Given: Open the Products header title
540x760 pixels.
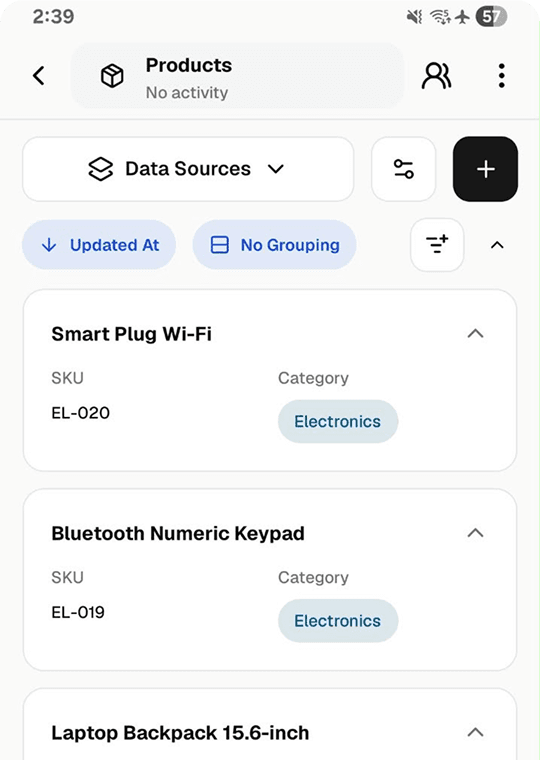Looking at the screenshot, I should point(189,65).
